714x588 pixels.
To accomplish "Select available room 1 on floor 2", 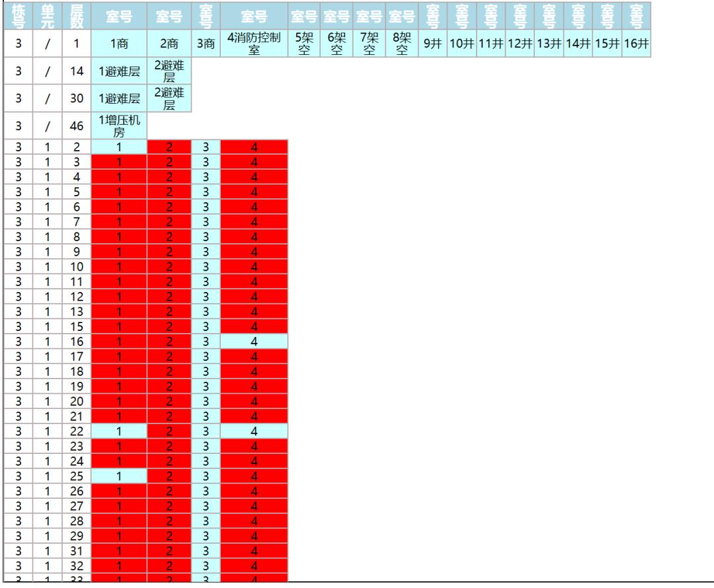I will point(119,147).
